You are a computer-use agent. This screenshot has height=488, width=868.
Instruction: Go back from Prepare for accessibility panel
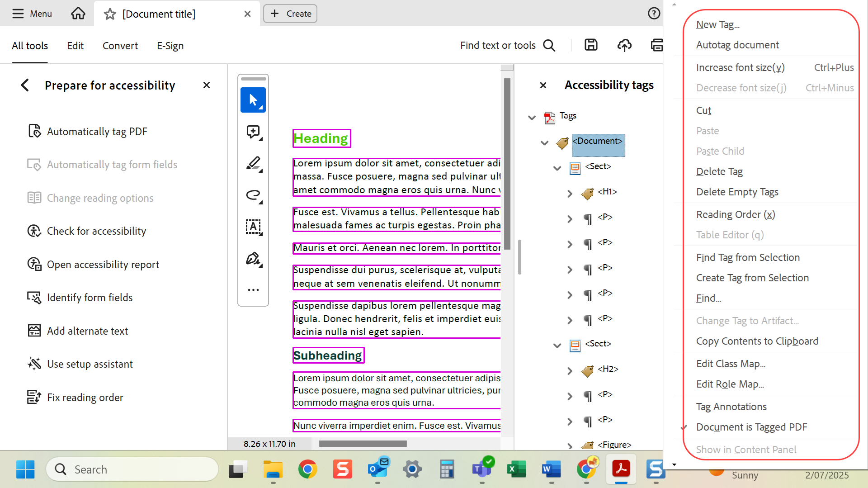click(x=25, y=85)
